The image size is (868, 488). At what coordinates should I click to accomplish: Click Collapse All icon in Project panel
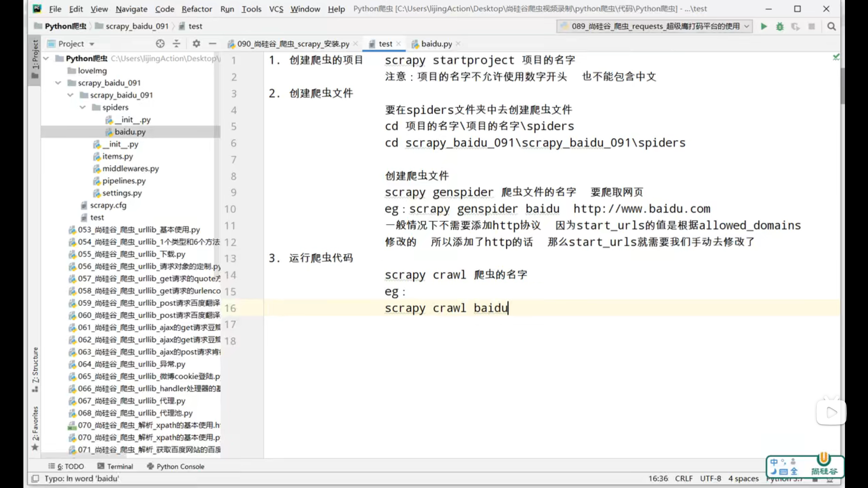tap(176, 44)
